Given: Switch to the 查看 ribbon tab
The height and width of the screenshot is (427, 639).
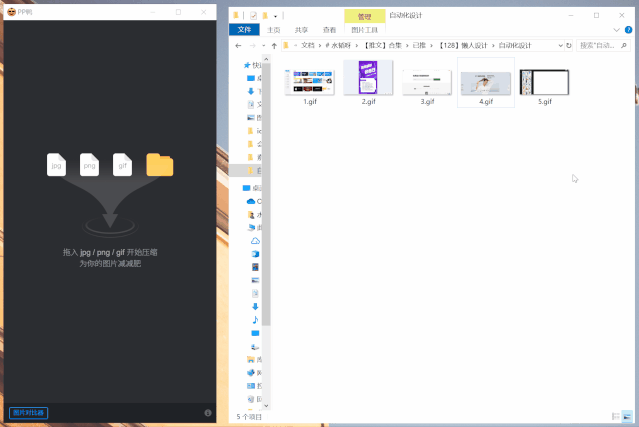Looking at the screenshot, I should 329,30.
